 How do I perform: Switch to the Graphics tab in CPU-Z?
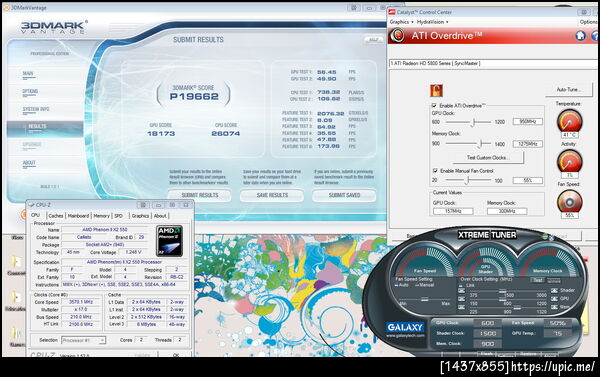pos(140,216)
